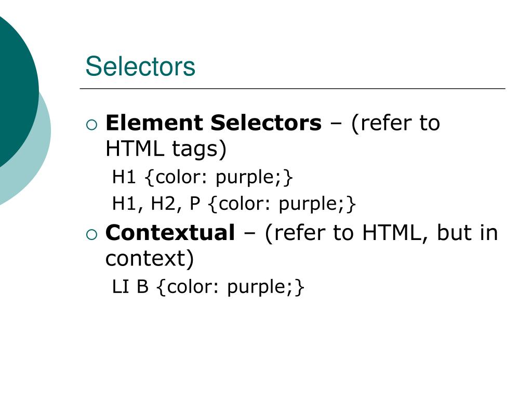Click the LI B {color: purple;} line
Screen dimensions: 532x399
[x=208, y=287]
